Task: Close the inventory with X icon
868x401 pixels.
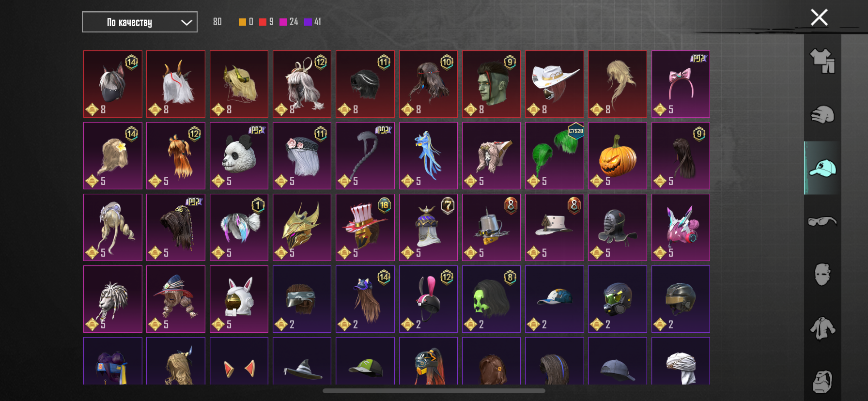Action: pos(819,17)
